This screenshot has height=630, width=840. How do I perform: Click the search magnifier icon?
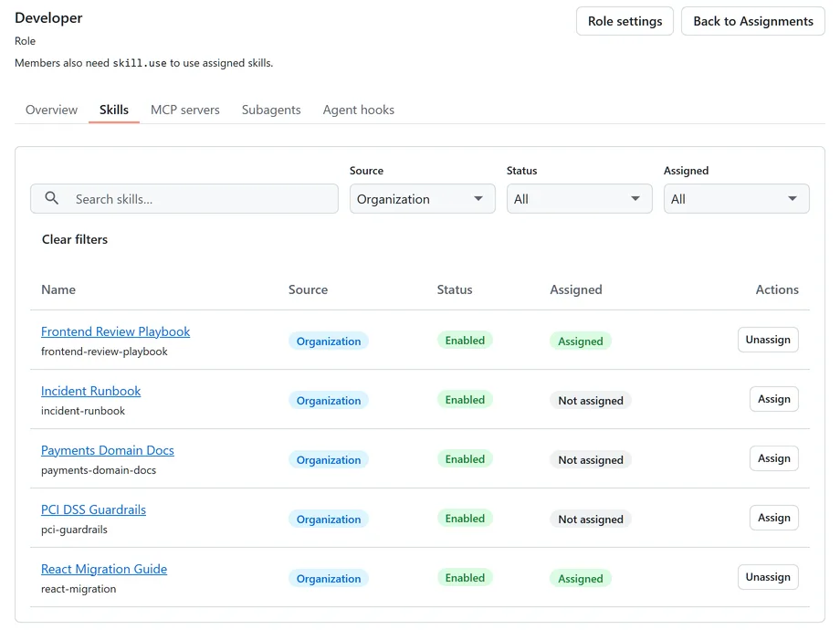[x=51, y=198]
